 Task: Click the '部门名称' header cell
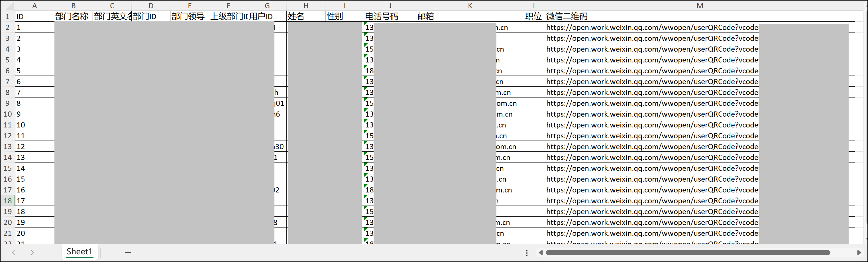coord(74,17)
